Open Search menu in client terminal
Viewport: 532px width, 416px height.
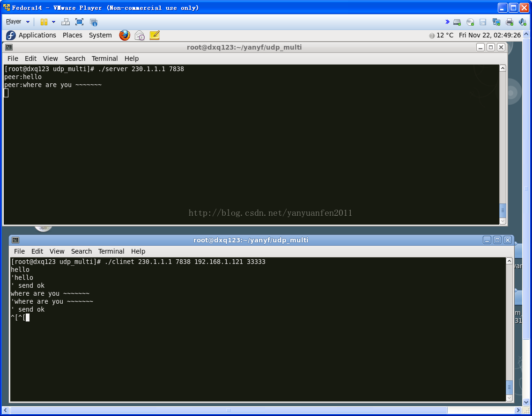(81, 251)
